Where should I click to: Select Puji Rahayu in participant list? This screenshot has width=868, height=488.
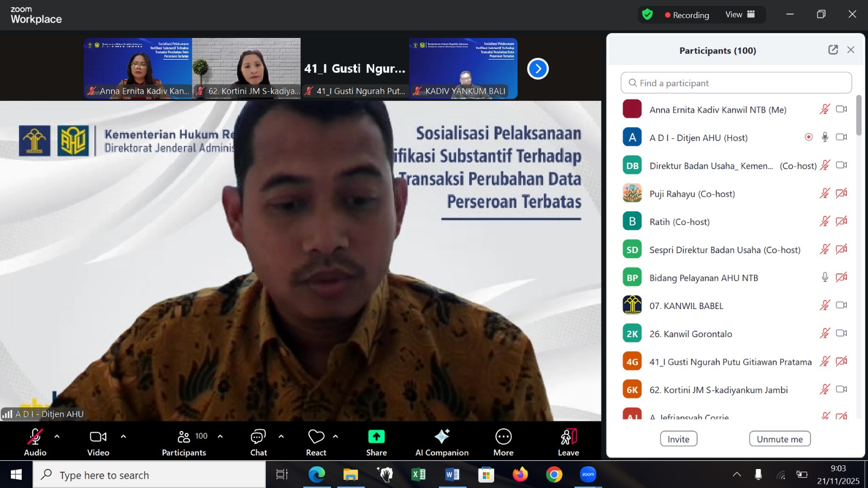[x=692, y=194]
